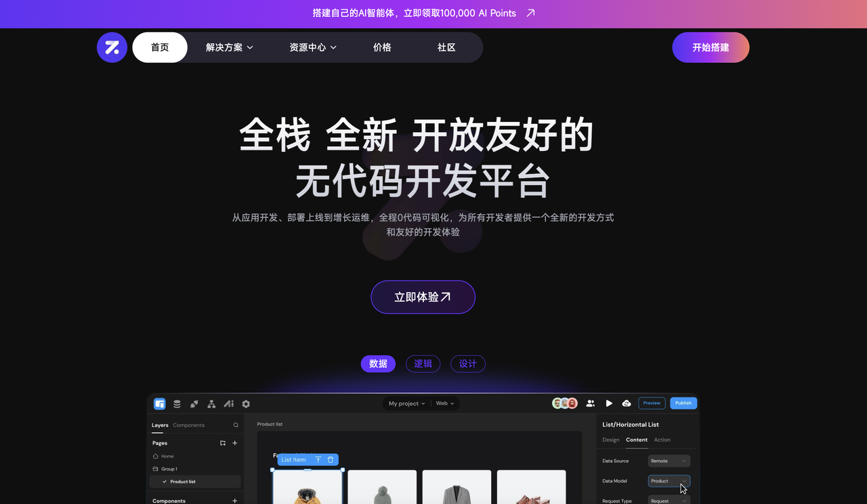The height and width of the screenshot is (504, 867).
Task: Click the move-up icon on List Item toolbar
Action: [318, 459]
